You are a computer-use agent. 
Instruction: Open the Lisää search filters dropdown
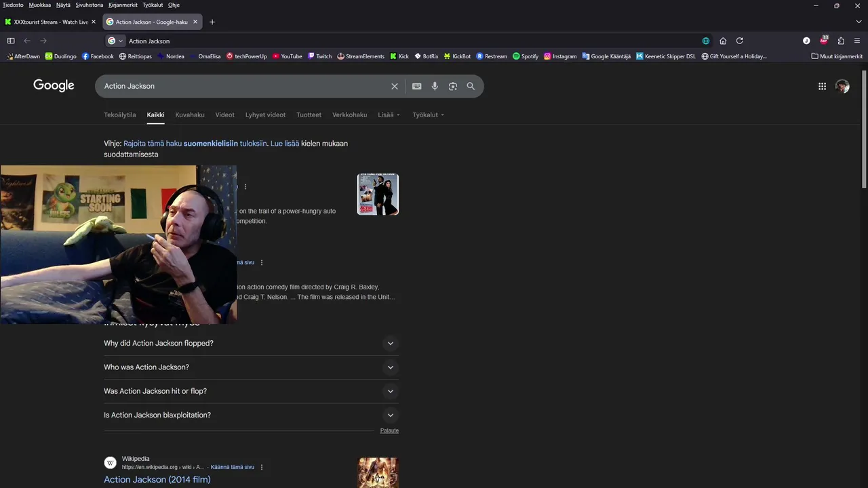tap(389, 115)
